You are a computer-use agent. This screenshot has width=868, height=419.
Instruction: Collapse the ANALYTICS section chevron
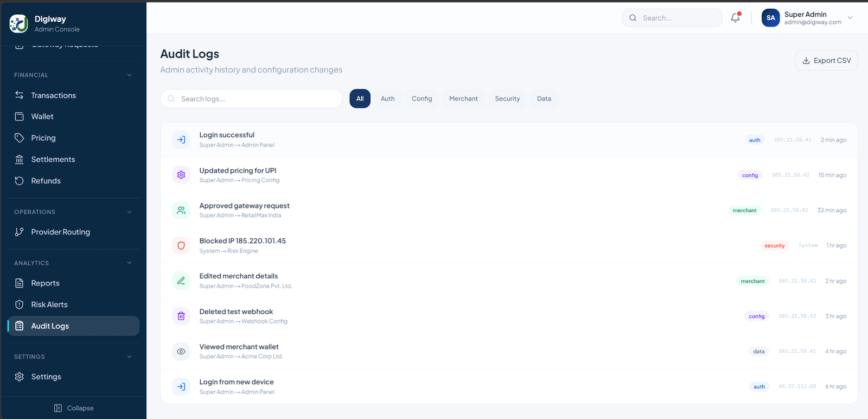pos(129,263)
